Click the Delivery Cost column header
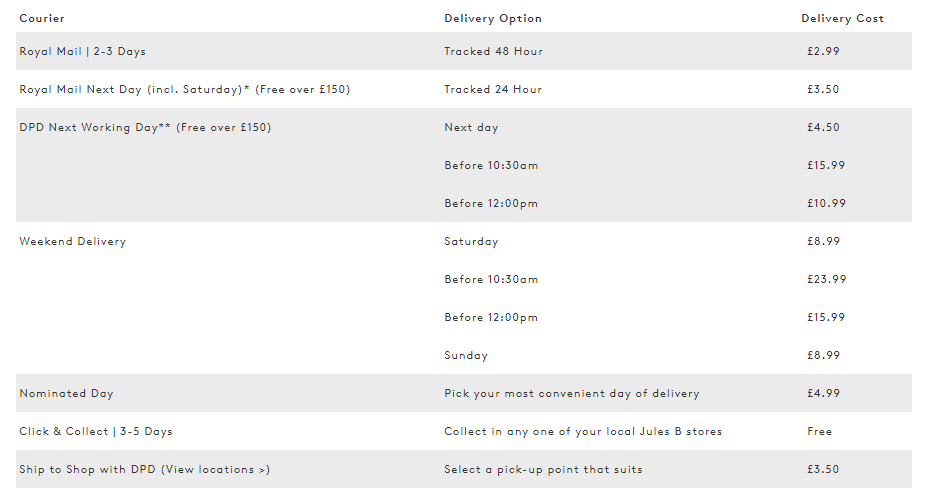Image resolution: width=925 pixels, height=498 pixels. [x=842, y=18]
